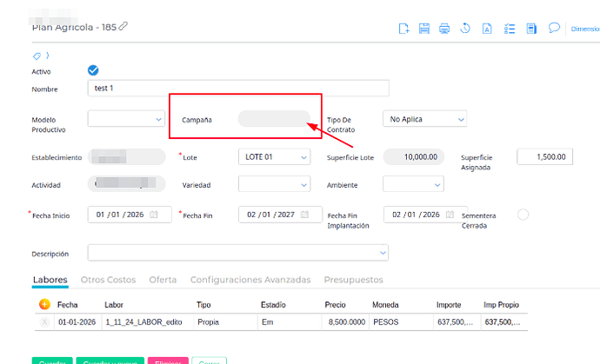Viewport: 600px width, 364px height.
Task: Click the Nombre field containing test 1
Action: click(x=238, y=88)
